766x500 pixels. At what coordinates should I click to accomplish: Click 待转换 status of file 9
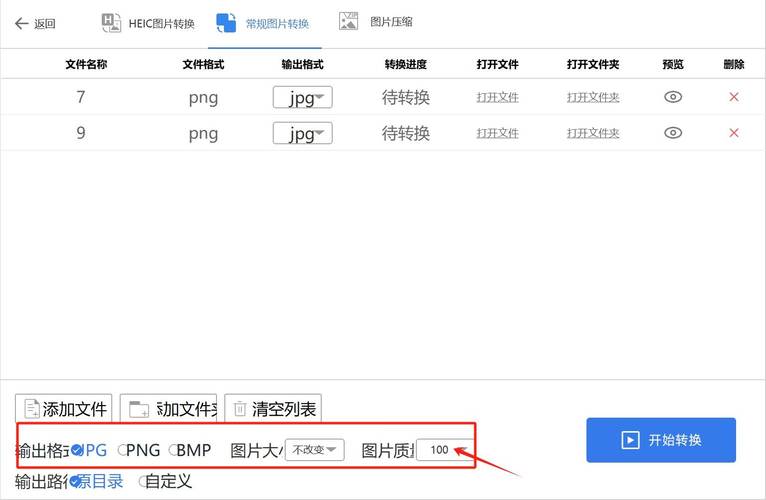(x=405, y=133)
